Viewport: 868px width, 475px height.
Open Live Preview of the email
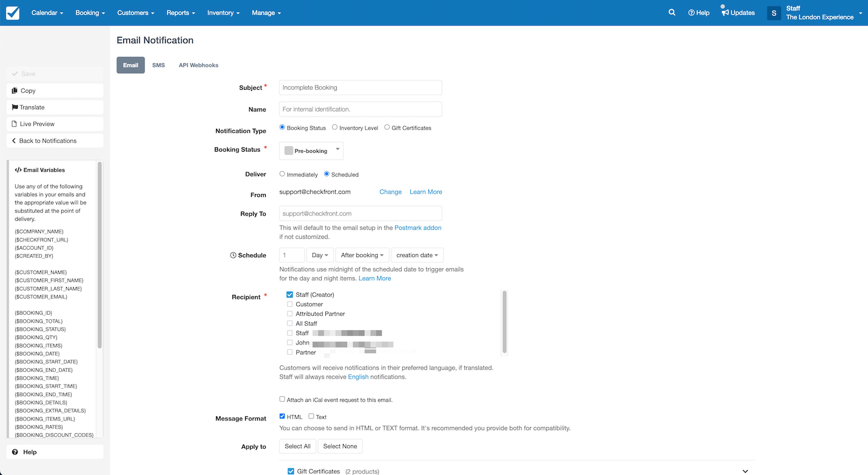[55, 124]
